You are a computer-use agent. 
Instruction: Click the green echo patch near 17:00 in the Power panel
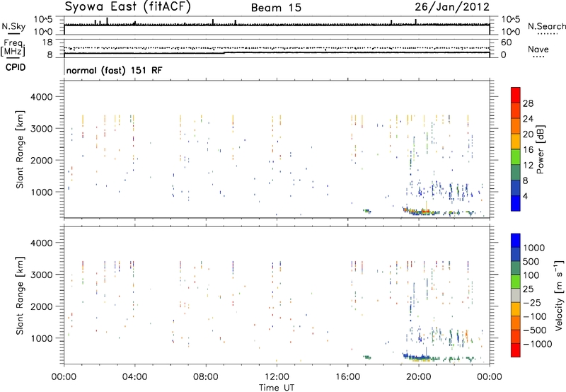367,211
